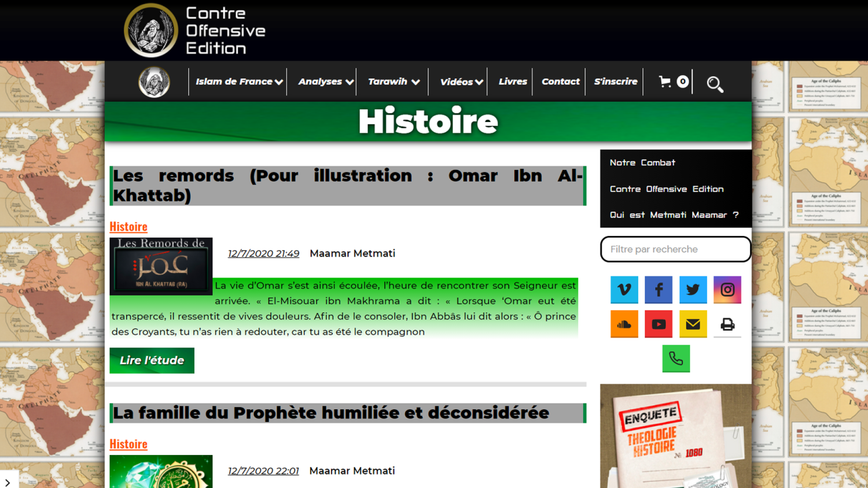Click Histoire category under La famille du Prophète
This screenshot has height=488, width=868.
(128, 443)
